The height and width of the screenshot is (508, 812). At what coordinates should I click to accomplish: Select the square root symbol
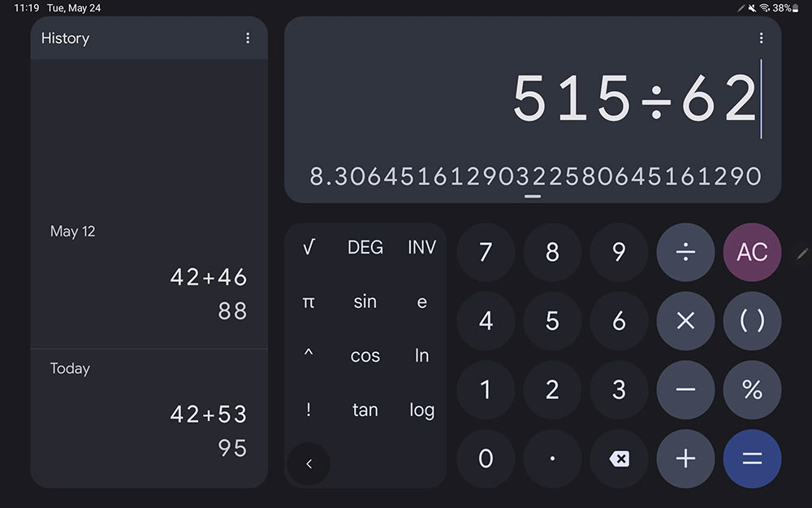tap(309, 247)
